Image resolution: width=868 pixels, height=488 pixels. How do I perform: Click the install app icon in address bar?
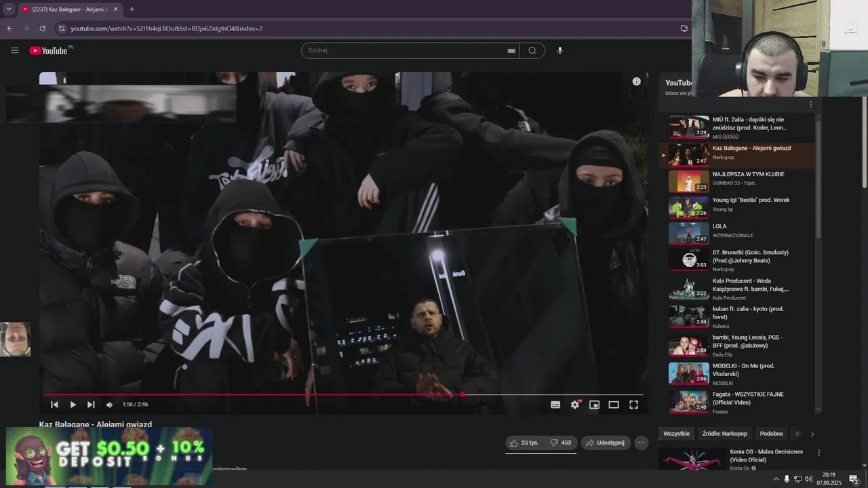684,28
